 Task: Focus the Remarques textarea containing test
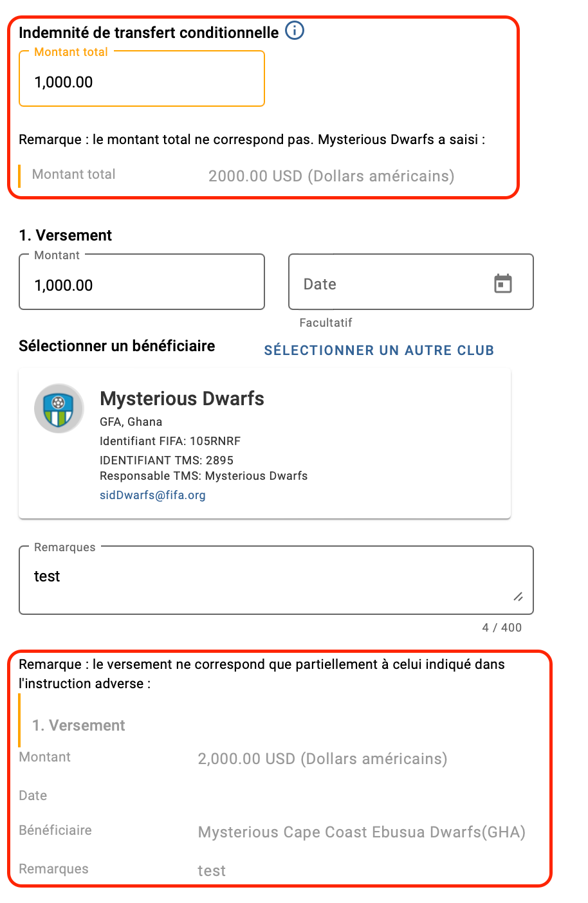[276, 581]
